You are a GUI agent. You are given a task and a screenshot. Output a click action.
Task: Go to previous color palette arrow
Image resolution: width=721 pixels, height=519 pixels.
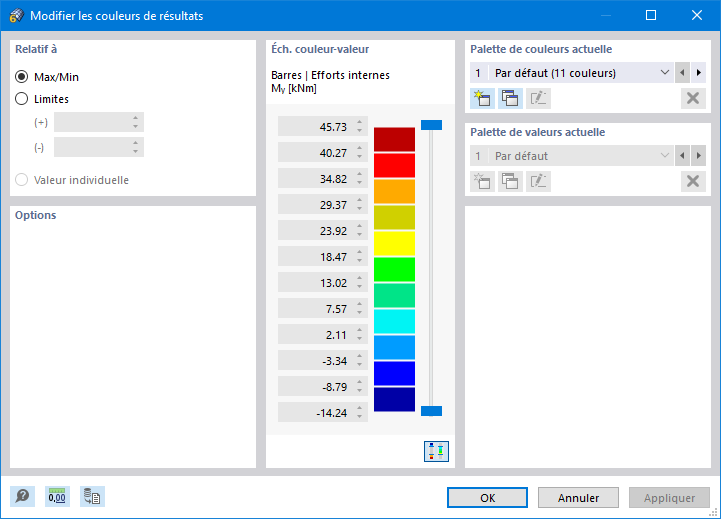(x=682, y=73)
